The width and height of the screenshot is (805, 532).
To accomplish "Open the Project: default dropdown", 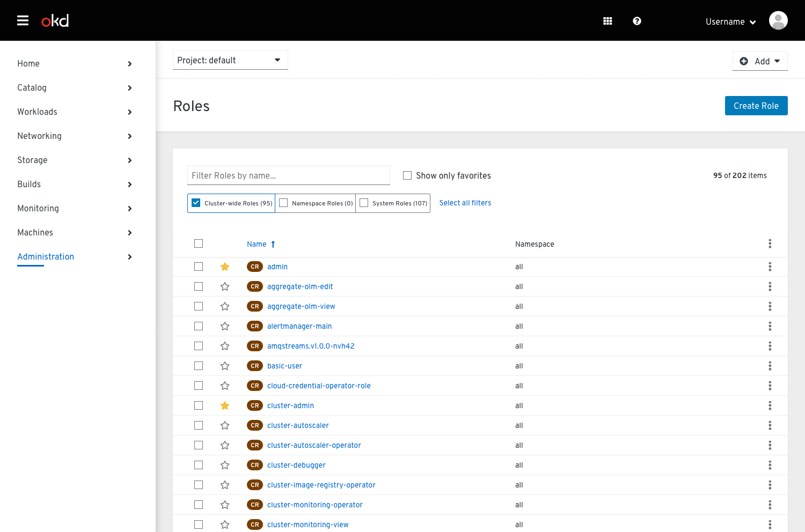I will click(230, 60).
